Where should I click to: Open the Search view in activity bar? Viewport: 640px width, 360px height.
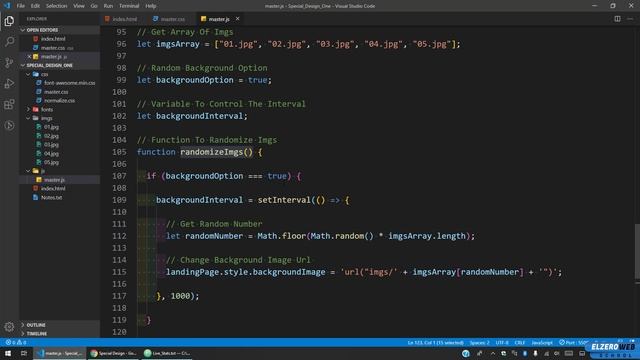(9, 42)
